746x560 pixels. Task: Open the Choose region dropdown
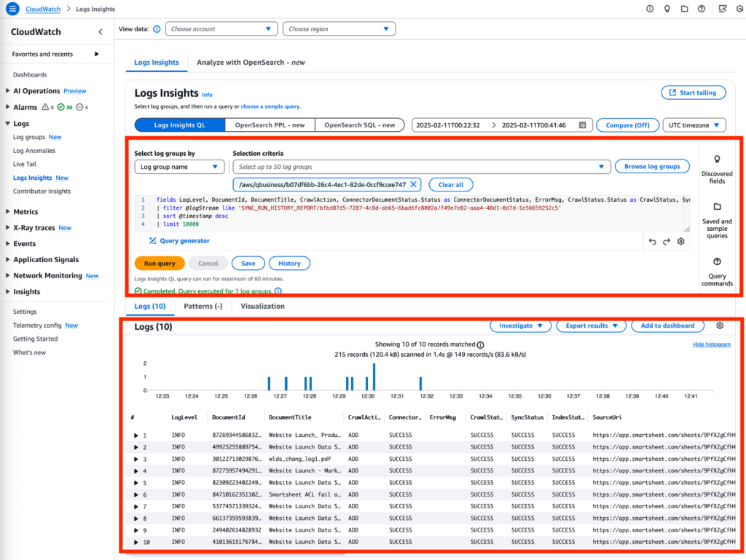pos(339,29)
